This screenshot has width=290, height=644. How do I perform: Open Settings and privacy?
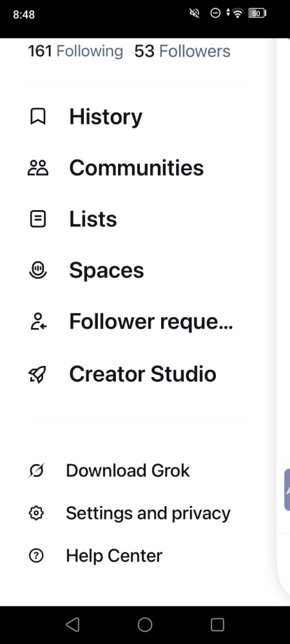(148, 513)
